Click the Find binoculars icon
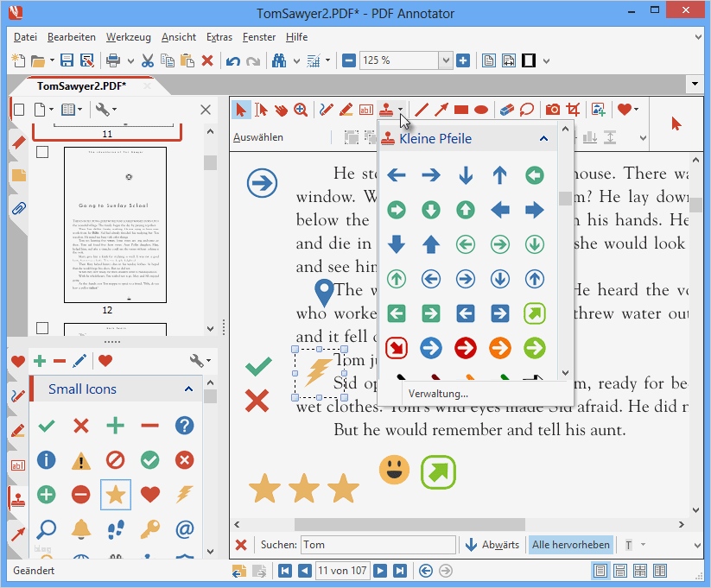Screen dimensions: 711x588 tap(279, 60)
